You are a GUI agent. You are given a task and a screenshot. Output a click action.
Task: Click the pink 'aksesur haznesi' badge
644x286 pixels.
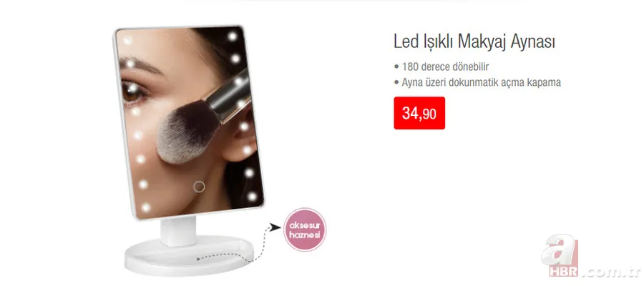point(305,230)
